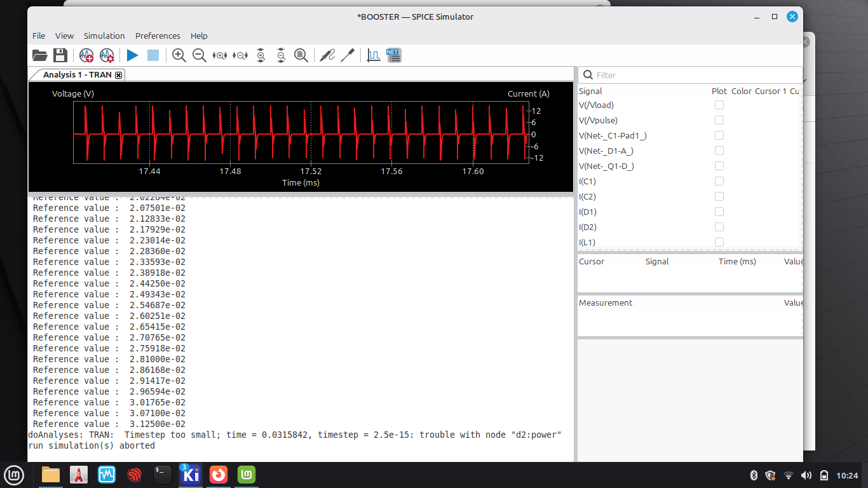
Task: Open the Preferences menu
Action: [158, 36]
